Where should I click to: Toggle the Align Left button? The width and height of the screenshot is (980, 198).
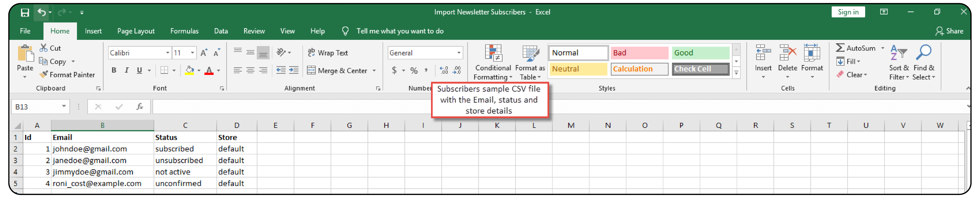pyautogui.click(x=238, y=70)
